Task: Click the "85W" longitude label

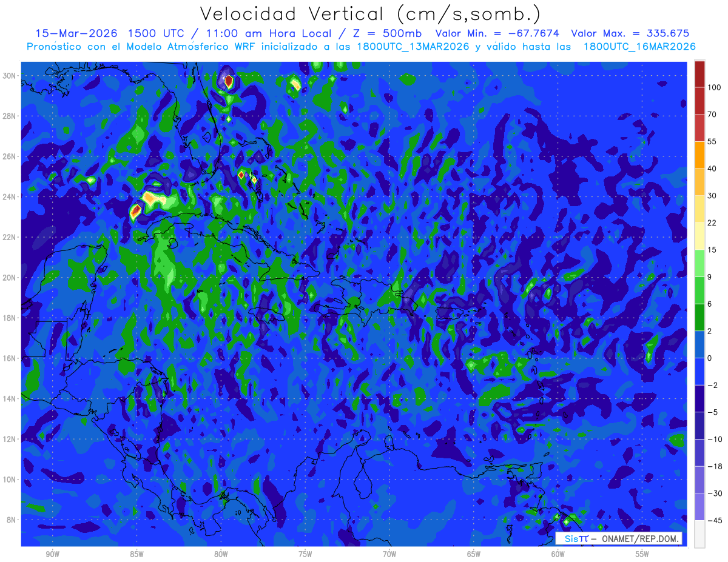Action: [x=136, y=554]
